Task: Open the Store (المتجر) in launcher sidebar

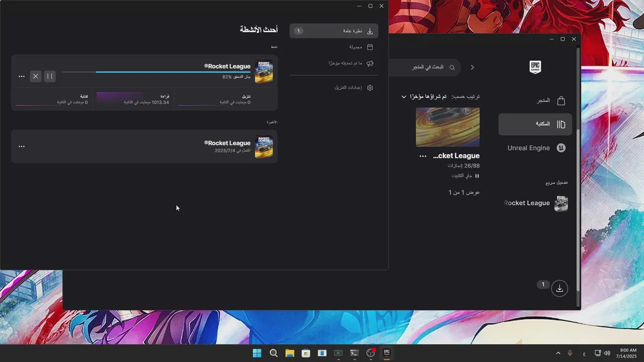Action: click(535, 101)
